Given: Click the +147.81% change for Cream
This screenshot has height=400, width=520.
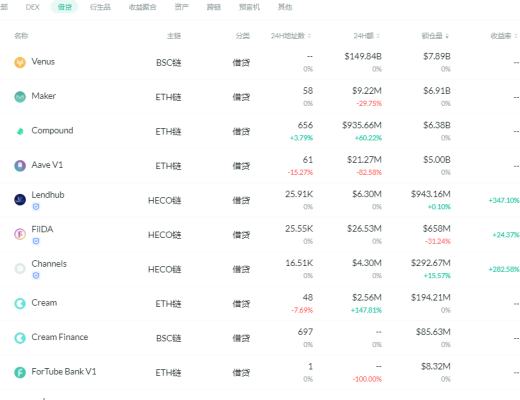Looking at the screenshot, I should (366, 310).
